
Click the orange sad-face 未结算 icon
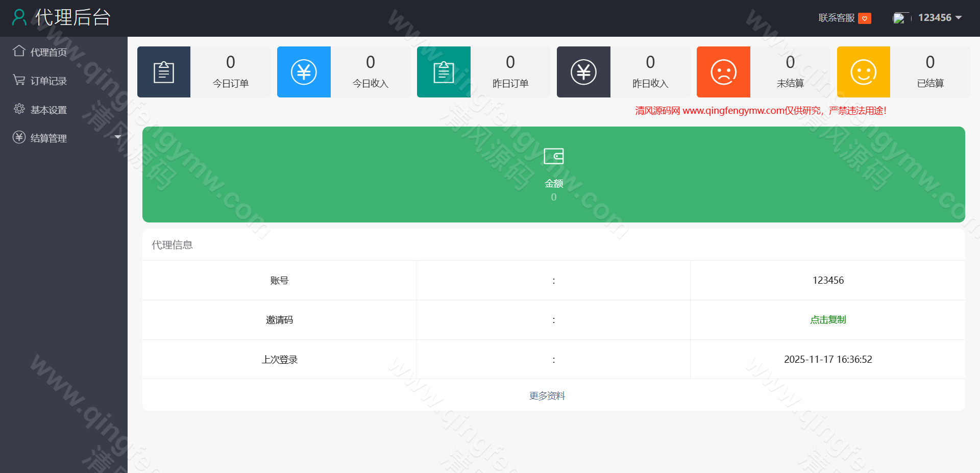pos(723,71)
